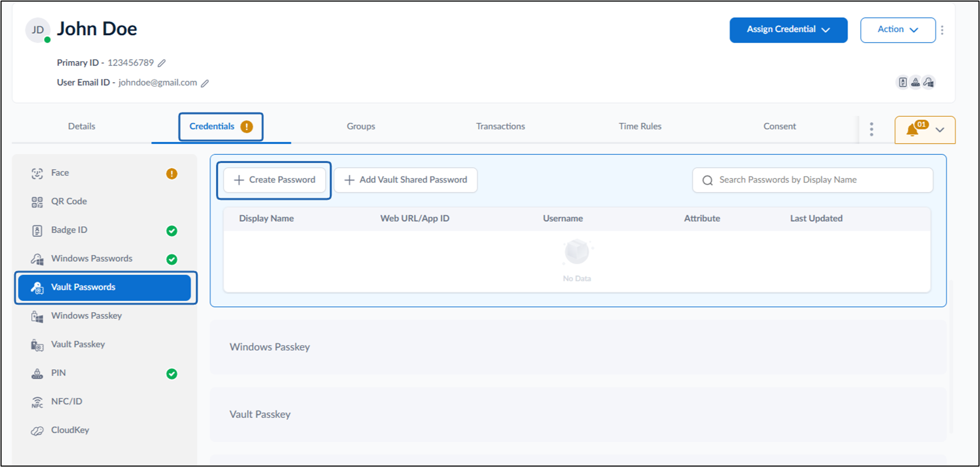Open the Consent tab
The width and height of the screenshot is (980, 467).
click(x=780, y=126)
